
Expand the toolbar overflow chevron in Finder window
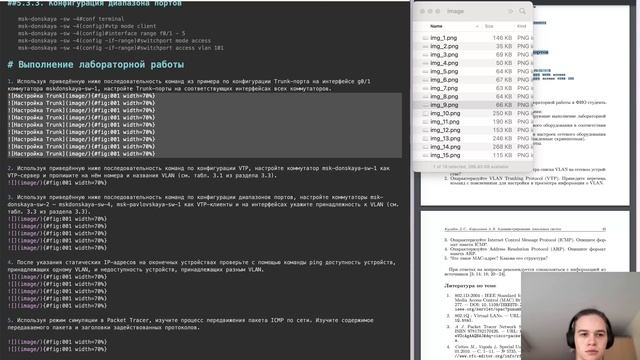(511, 11)
